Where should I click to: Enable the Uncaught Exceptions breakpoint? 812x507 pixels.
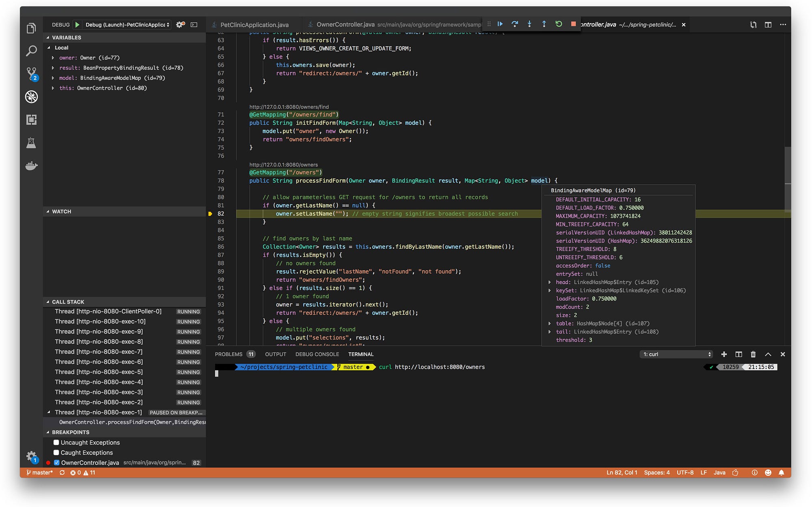tap(56, 442)
